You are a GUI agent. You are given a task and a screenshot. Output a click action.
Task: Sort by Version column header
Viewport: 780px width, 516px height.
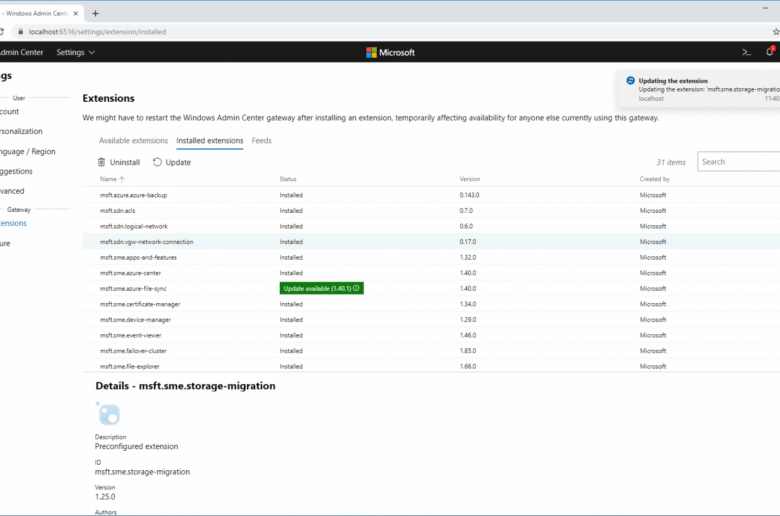click(x=470, y=179)
